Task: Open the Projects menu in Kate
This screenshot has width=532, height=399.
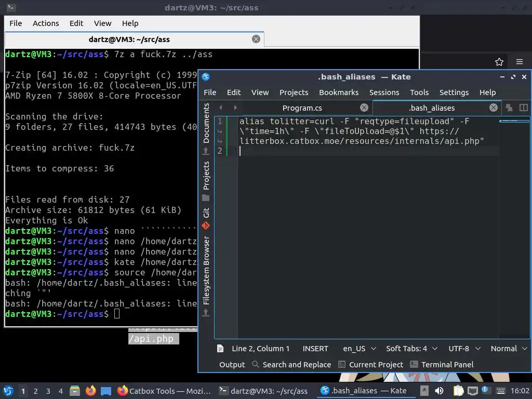Action: coord(294,92)
